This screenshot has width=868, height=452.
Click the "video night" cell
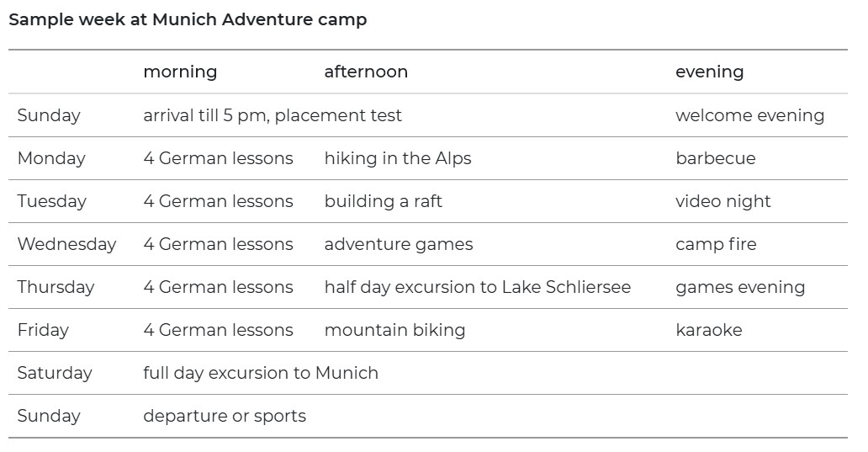tap(722, 201)
